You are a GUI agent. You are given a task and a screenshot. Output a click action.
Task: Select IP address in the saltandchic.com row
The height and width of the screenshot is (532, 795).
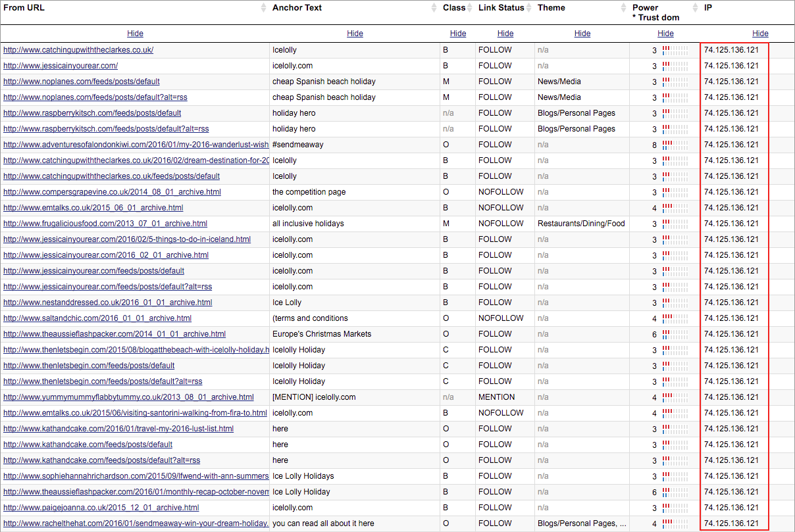[x=731, y=318]
